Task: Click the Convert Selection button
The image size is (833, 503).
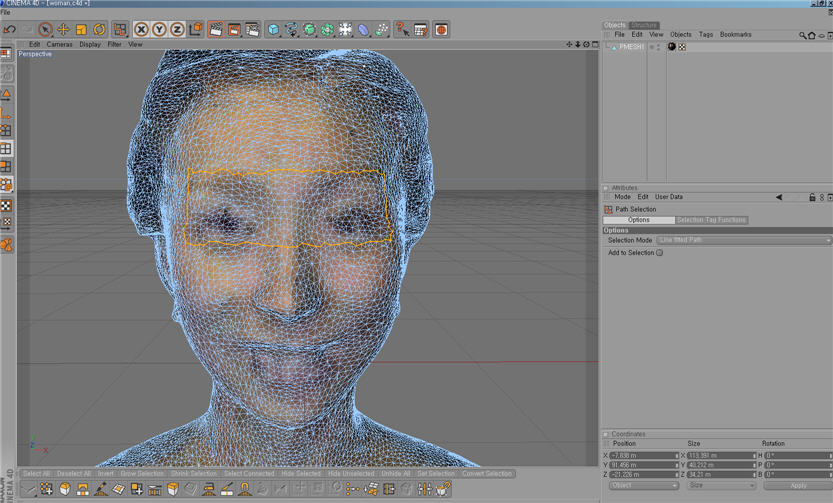Action: coord(487,473)
